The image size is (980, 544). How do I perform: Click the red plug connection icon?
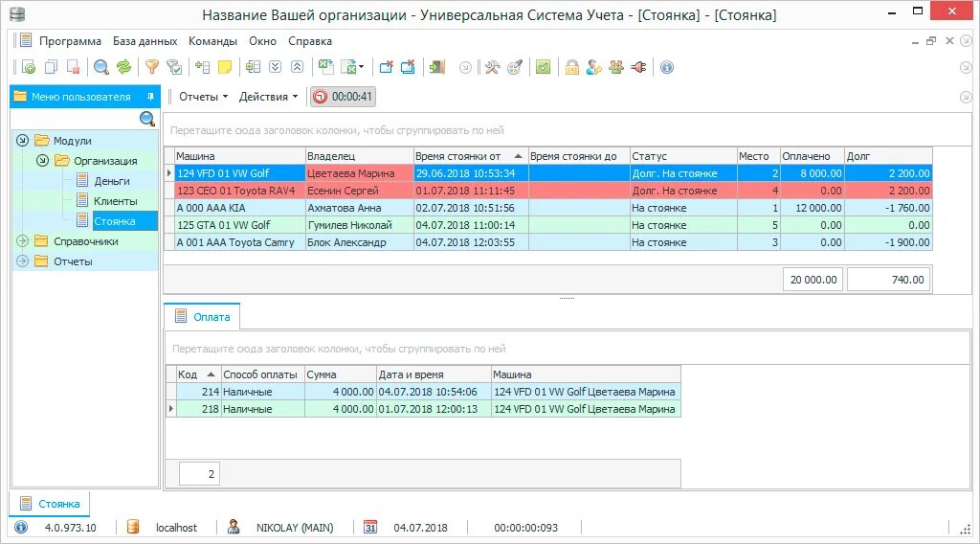pyautogui.click(x=638, y=67)
